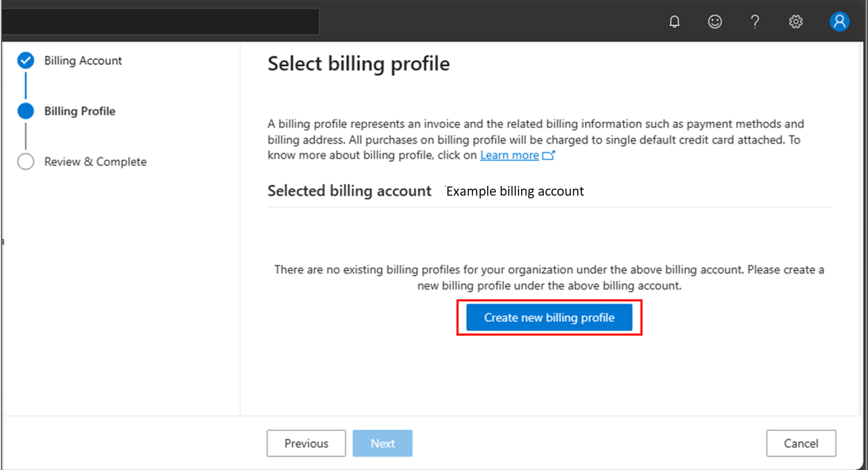
Task: Open the settings gear
Action: [796, 22]
